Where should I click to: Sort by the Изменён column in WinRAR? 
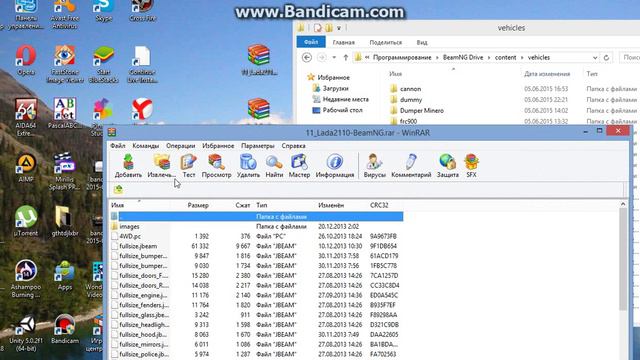click(x=331, y=205)
